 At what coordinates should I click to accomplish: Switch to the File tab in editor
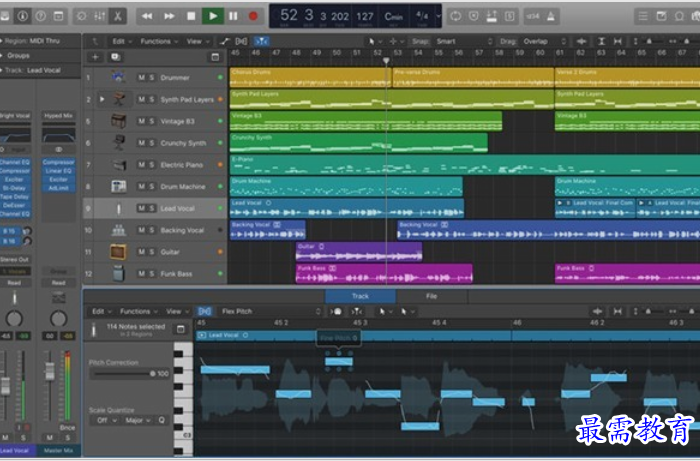pos(431,296)
